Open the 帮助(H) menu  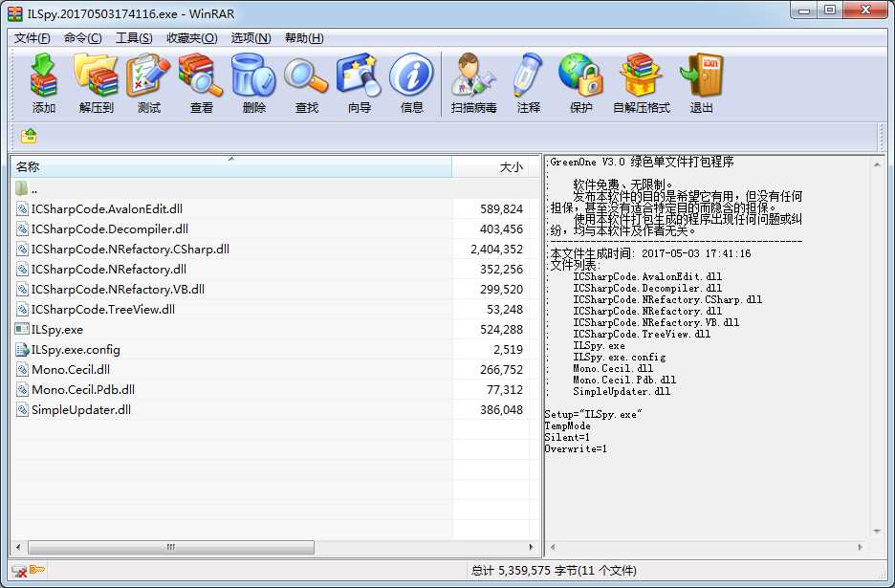(304, 38)
